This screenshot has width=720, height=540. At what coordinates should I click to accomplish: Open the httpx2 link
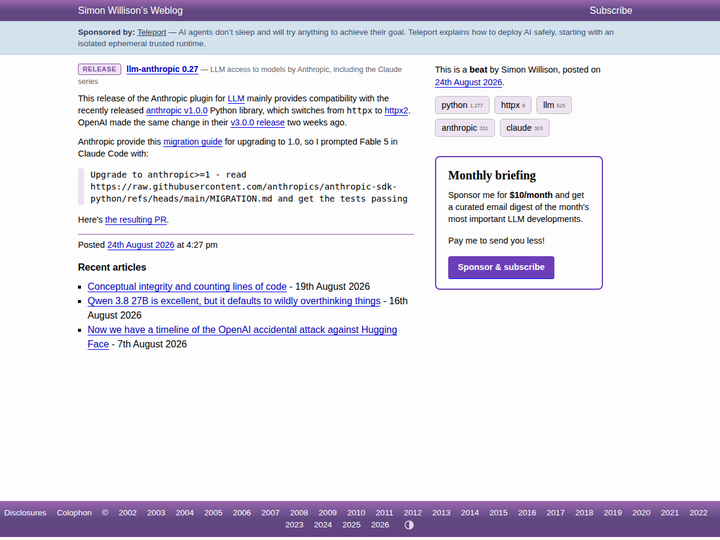396,110
